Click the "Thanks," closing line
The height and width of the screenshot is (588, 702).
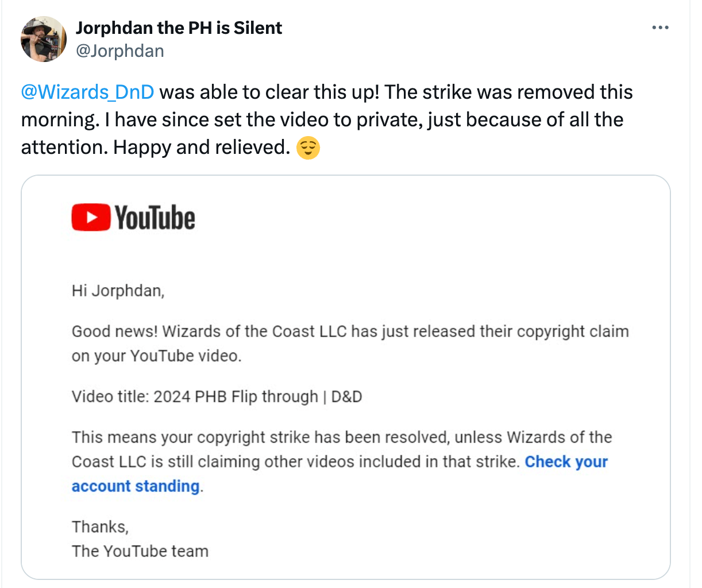100,527
